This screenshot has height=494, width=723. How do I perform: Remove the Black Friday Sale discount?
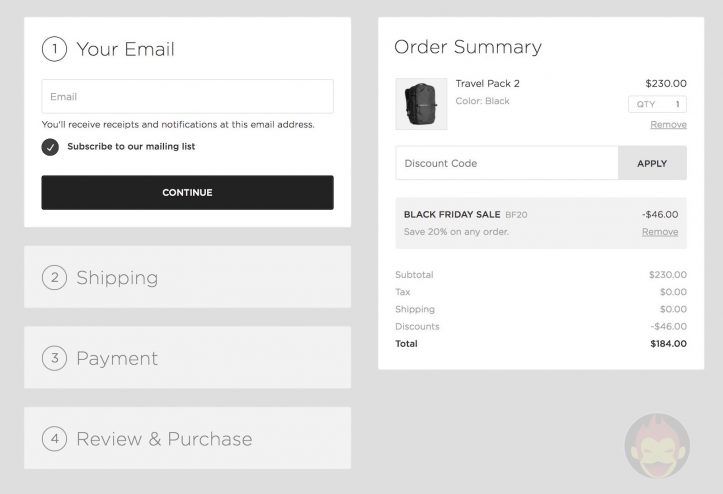(660, 232)
